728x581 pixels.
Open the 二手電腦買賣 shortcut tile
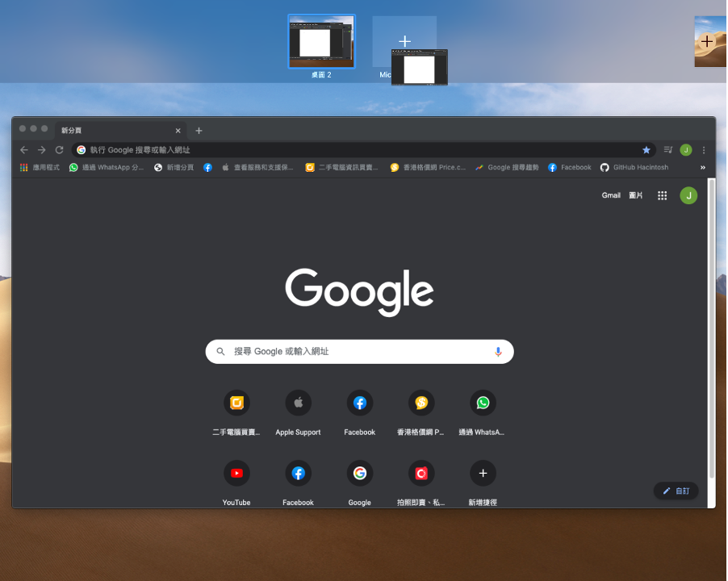click(236, 413)
